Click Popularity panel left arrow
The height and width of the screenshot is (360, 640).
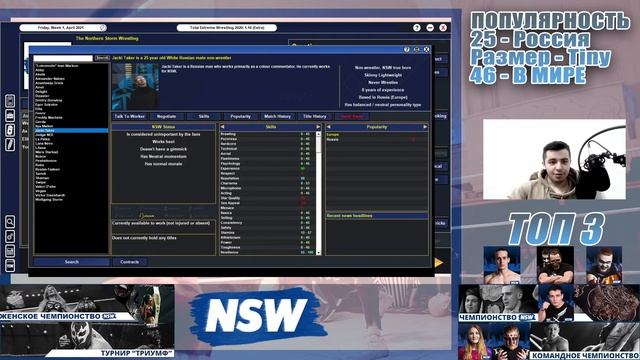[x=329, y=127]
